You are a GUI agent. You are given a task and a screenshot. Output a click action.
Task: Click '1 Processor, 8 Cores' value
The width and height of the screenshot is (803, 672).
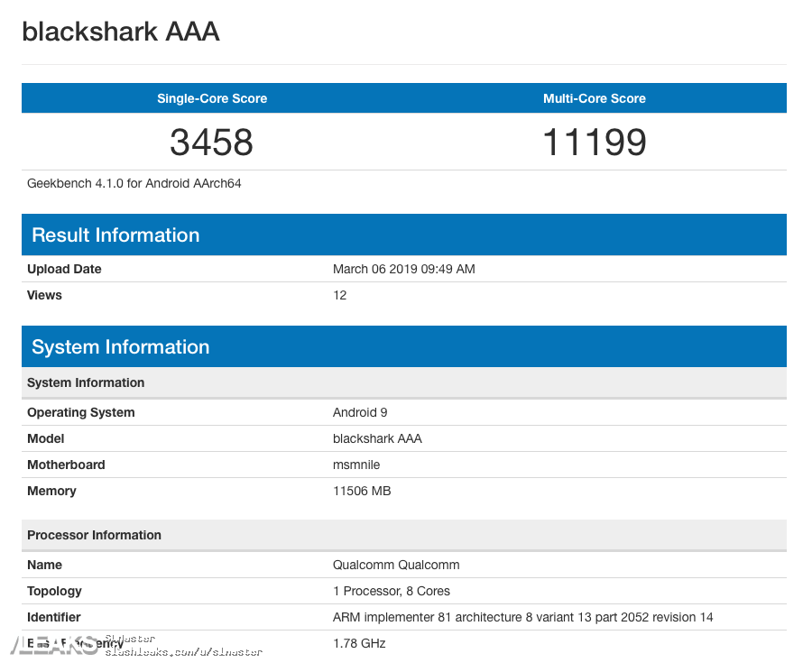tap(392, 591)
